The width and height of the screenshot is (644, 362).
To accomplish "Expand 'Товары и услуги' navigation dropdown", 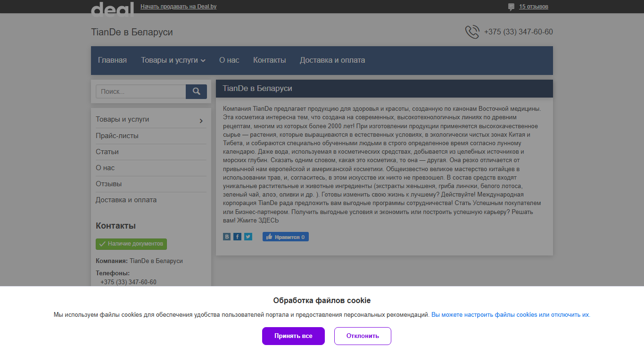I will click(173, 60).
